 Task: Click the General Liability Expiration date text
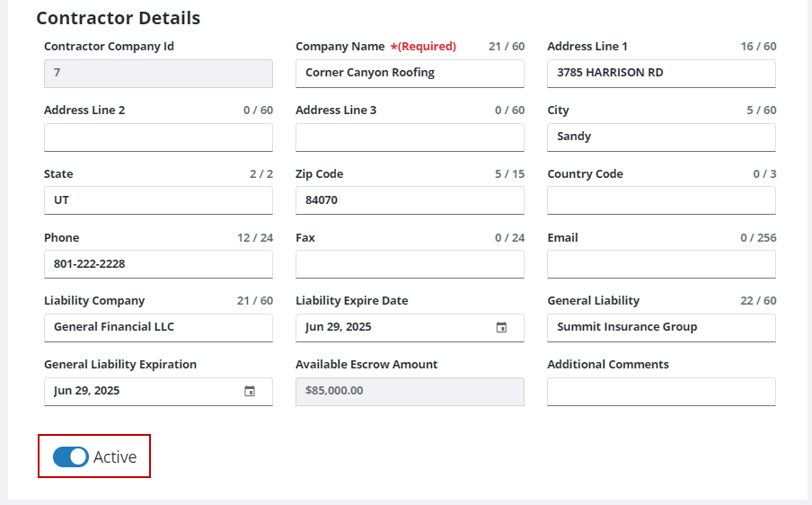click(x=87, y=391)
